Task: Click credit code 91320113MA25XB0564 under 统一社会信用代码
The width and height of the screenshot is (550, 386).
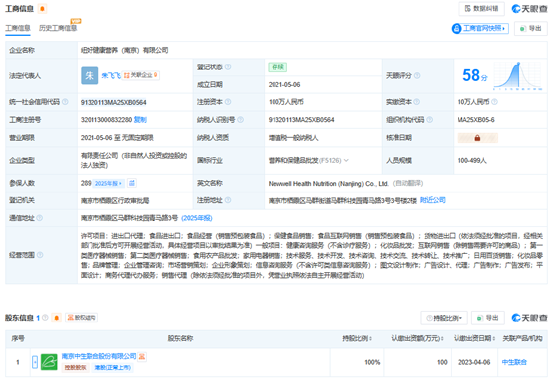Action: [114, 102]
